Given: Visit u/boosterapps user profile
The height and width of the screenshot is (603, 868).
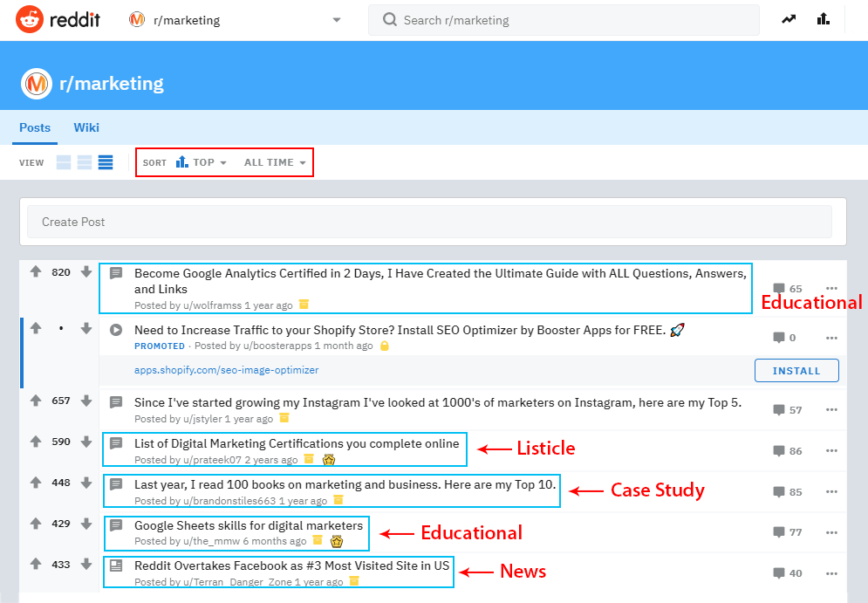Looking at the screenshot, I should [x=277, y=346].
